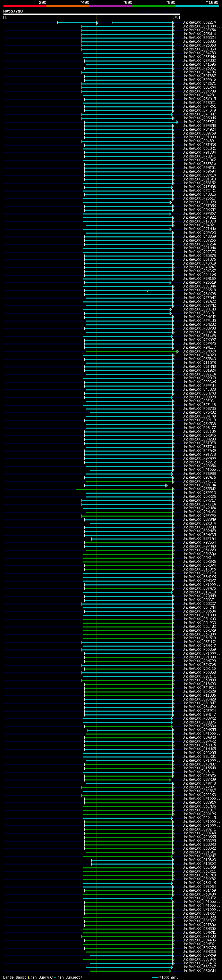Screen dimensions: 222x980
Task: Open the UniRef100_Q9C1F0 entry
Action: [x=199, y=573]
